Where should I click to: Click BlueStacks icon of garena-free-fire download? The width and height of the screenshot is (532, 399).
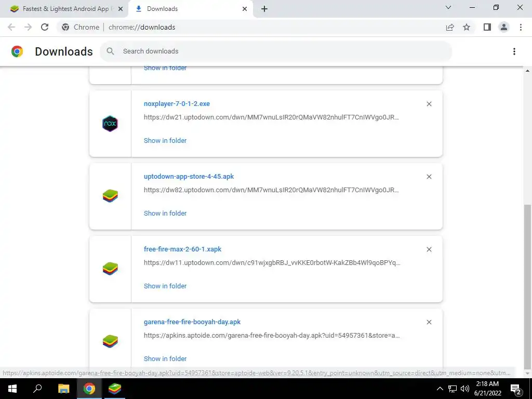coord(110,341)
